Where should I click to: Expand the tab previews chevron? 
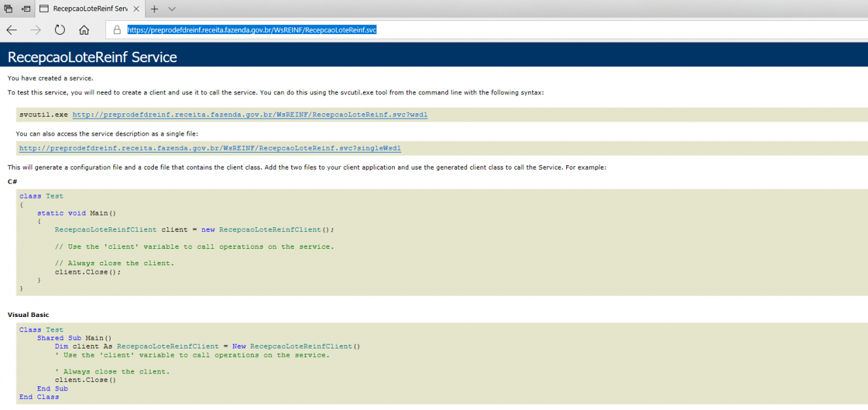(x=172, y=9)
